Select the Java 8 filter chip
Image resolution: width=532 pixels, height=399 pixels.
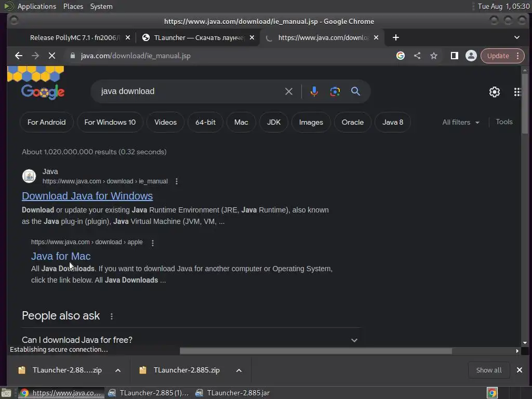(393, 122)
